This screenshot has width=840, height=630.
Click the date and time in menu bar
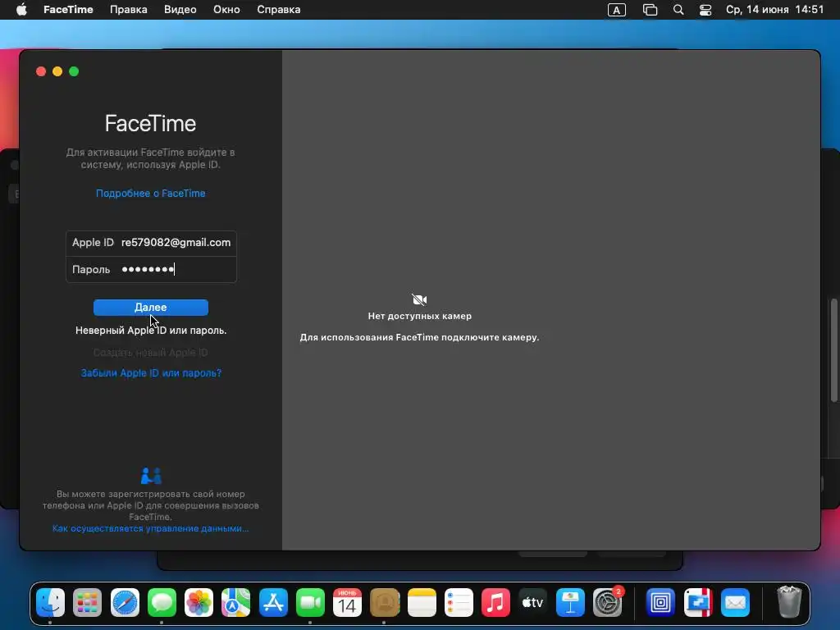774,10
